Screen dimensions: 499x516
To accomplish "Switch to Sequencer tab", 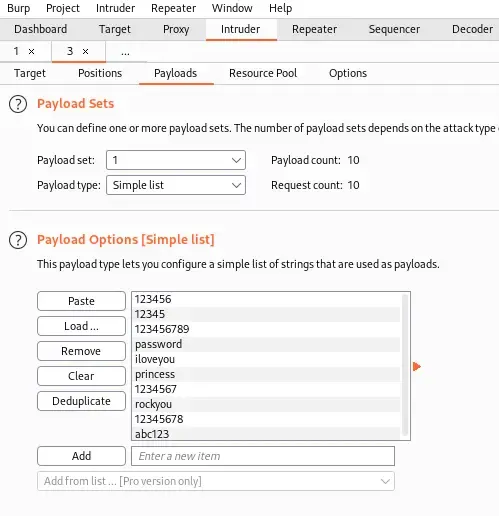I will (x=394, y=29).
